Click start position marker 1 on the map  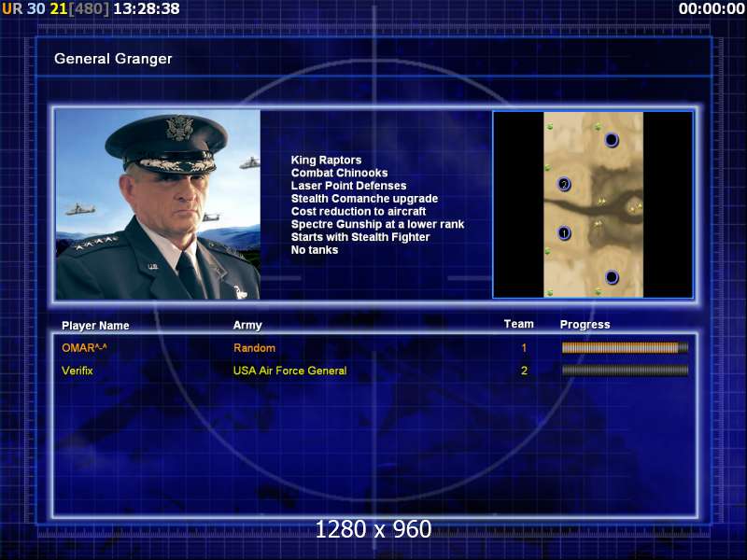click(x=564, y=232)
